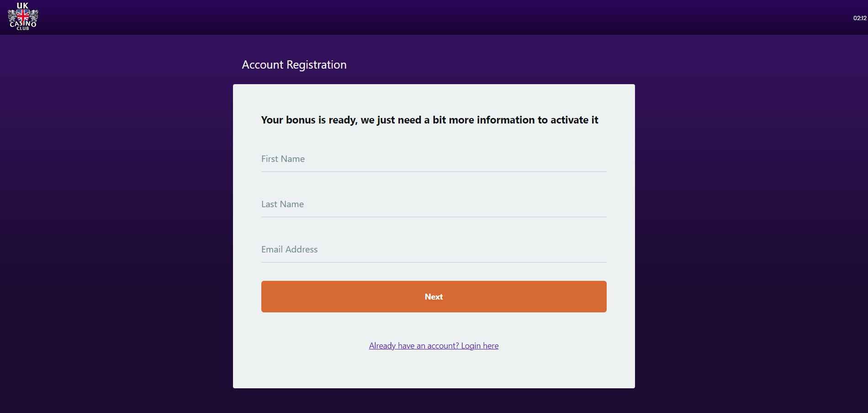868x413 pixels.
Task: Open the 'Already have an account? Login here' link
Action: coord(434,346)
